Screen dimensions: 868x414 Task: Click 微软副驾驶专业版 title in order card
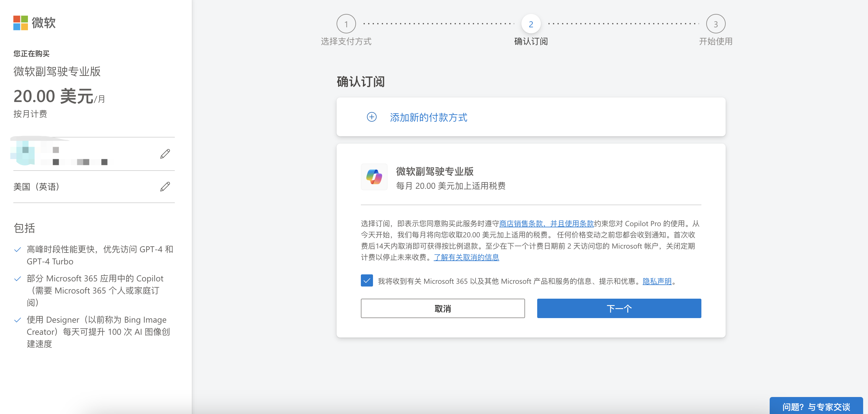pos(435,171)
